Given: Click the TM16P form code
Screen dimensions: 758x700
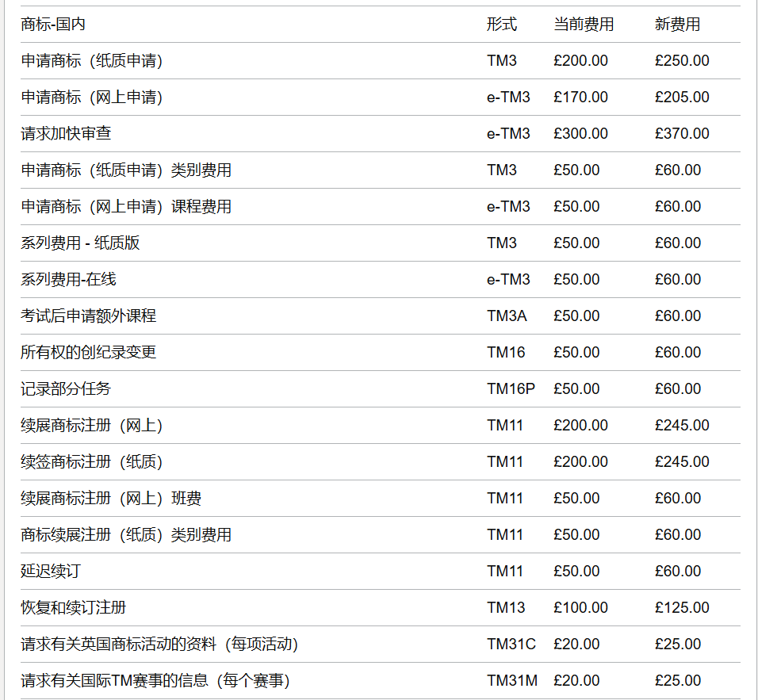Looking at the screenshot, I should click(511, 388).
